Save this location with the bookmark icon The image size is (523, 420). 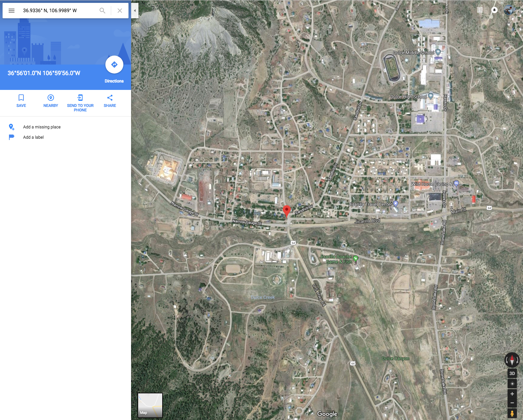[21, 98]
